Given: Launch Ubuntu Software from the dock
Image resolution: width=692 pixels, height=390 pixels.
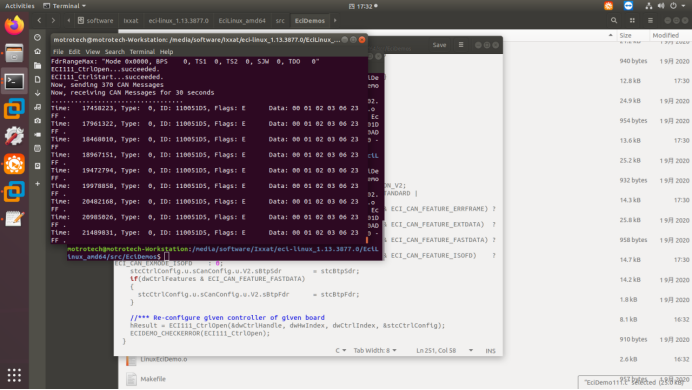Looking at the screenshot, I should (x=14, y=164).
